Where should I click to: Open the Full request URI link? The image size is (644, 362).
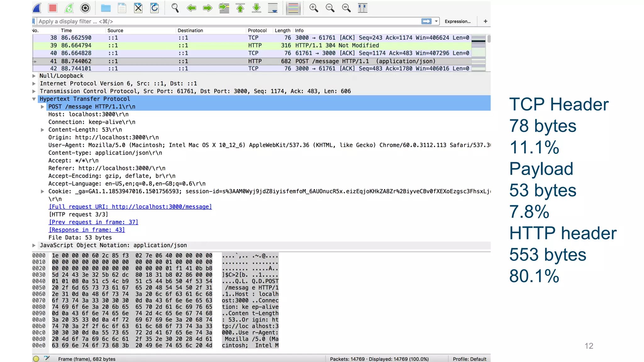pos(130,207)
